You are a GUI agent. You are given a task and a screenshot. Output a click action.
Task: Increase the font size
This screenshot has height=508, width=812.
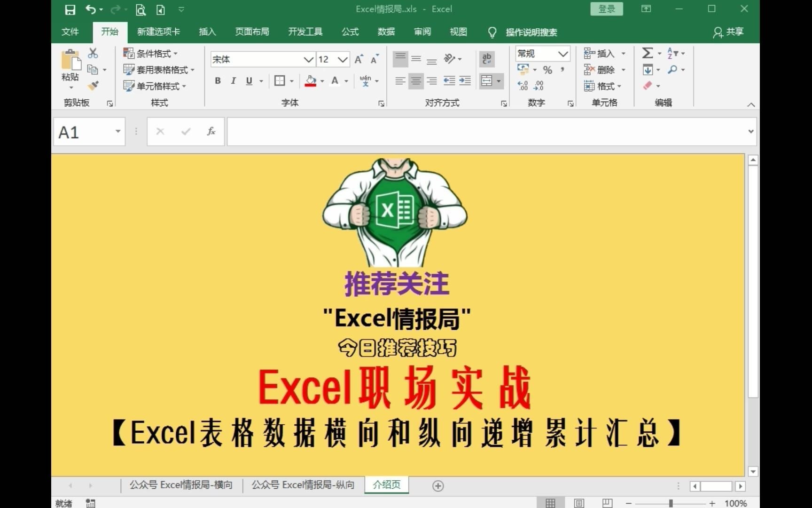[359, 59]
